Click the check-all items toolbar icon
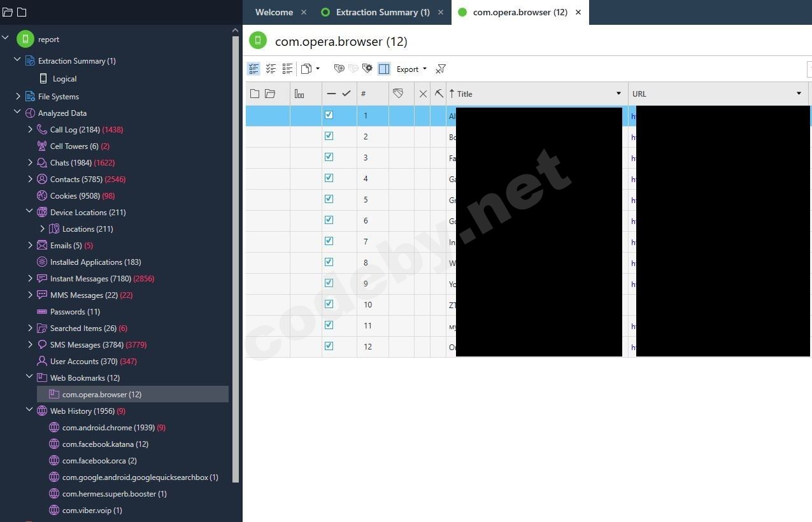812x522 pixels. click(253, 69)
